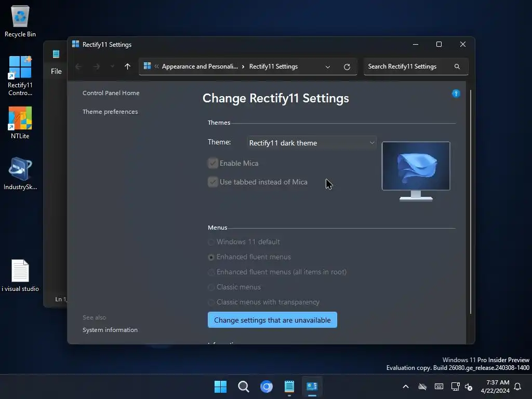Go up one level with the up arrow

[x=128, y=66]
